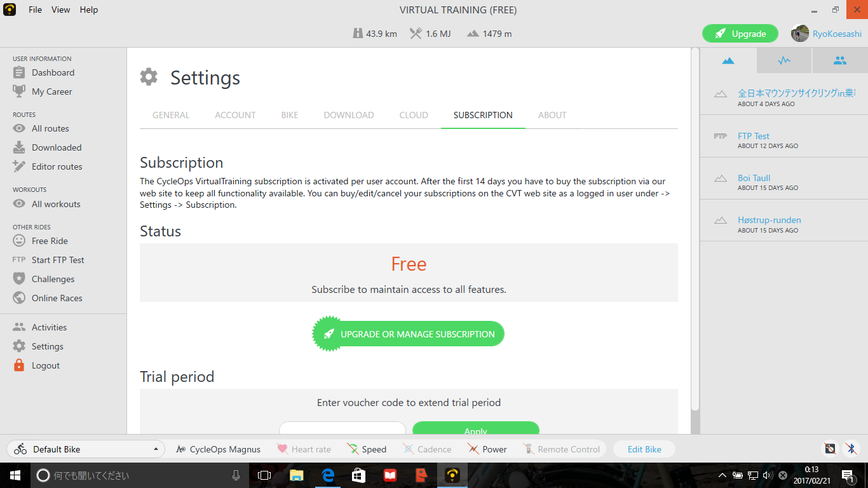
Task: Click the Speed sensor icon
Action: click(x=353, y=449)
